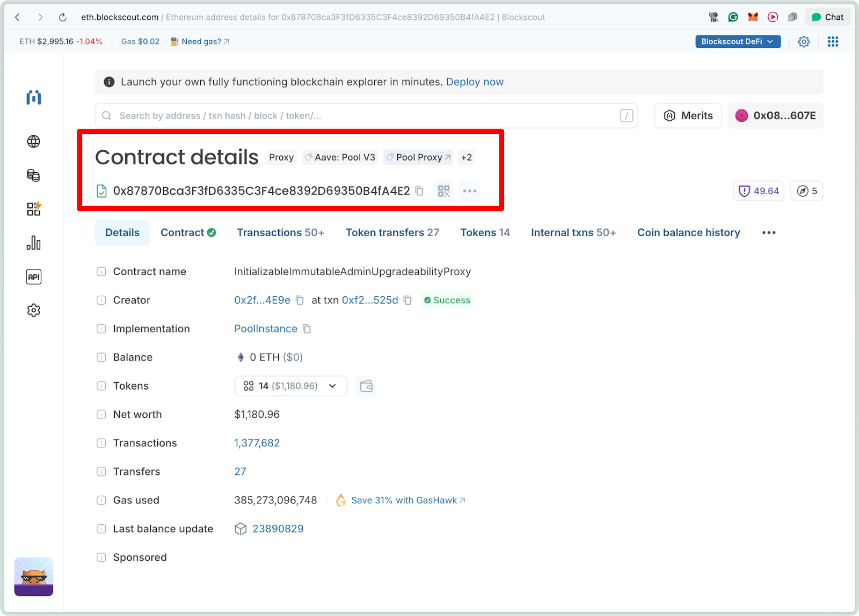This screenshot has height=616, width=859.
Task: Click the 49.64 reputation score badge
Action: pyautogui.click(x=759, y=191)
